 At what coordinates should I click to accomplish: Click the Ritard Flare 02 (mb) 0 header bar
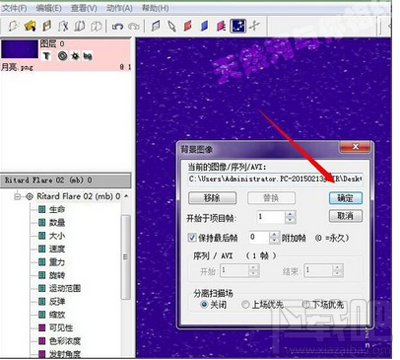pos(65,180)
